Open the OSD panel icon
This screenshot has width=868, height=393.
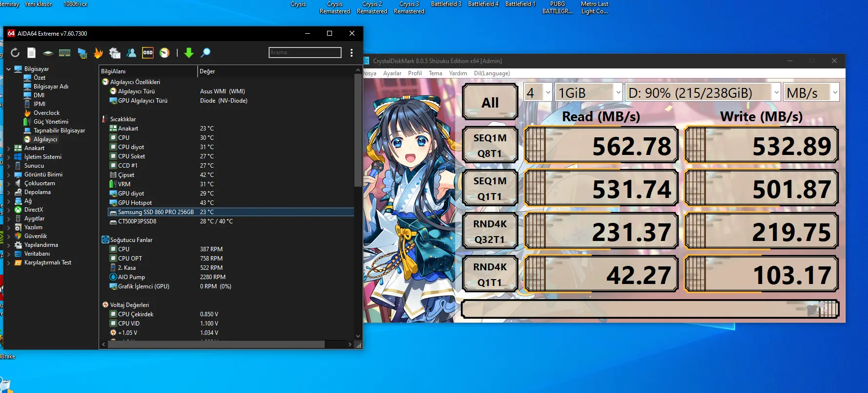point(148,53)
